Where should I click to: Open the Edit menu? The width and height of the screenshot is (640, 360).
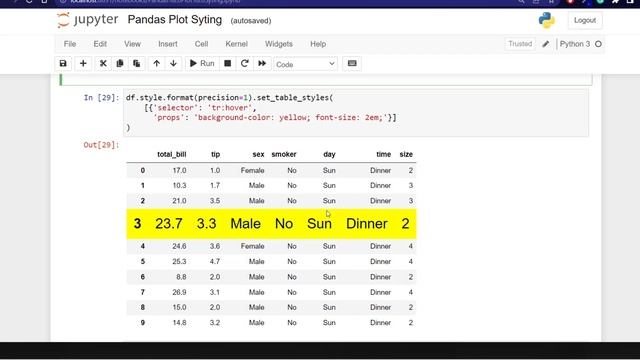(100, 44)
